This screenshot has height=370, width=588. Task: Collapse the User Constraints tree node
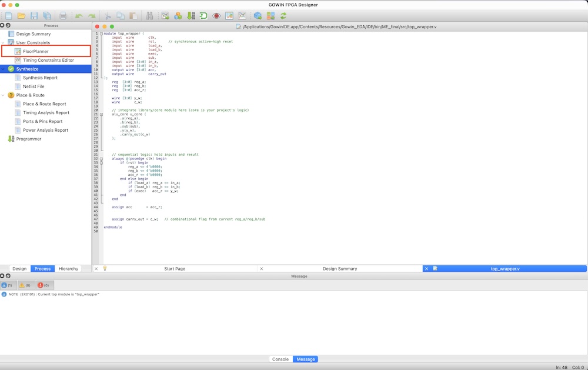[x=3, y=43]
